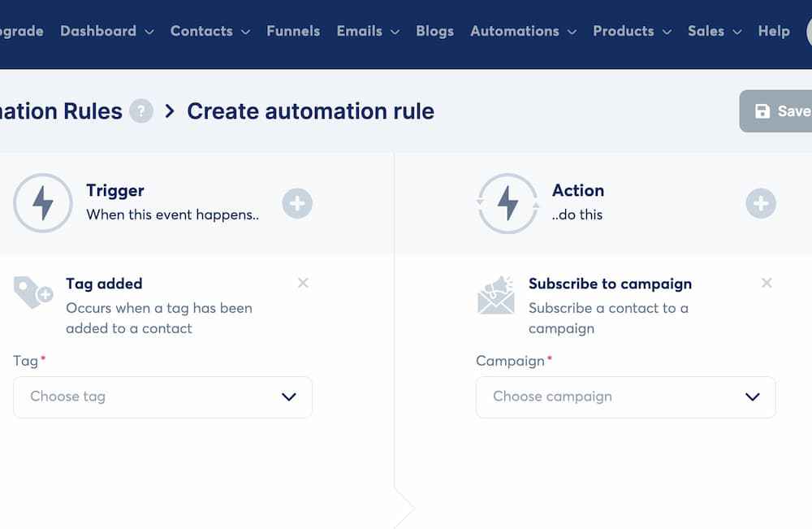Click the Action lightning bolt icon
This screenshot has height=529, width=812.
[x=507, y=203]
